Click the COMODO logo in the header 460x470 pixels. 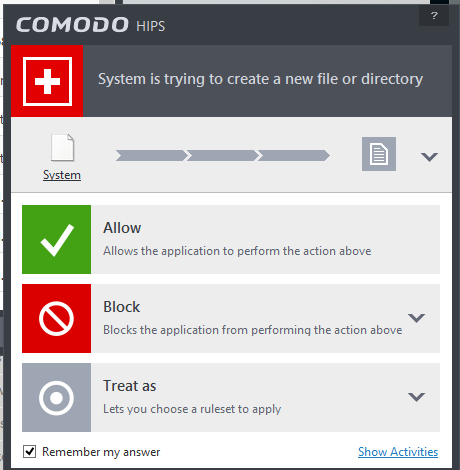point(72,25)
